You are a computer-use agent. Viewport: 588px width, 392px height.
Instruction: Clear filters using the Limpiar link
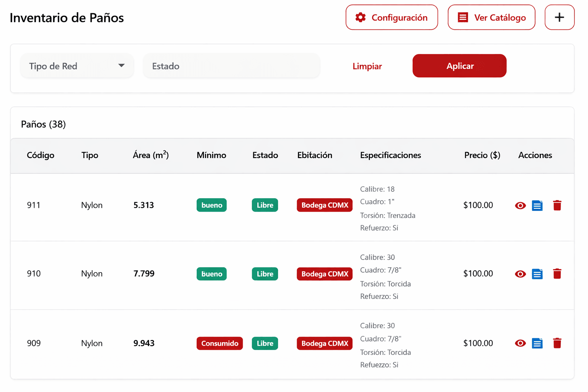point(367,66)
